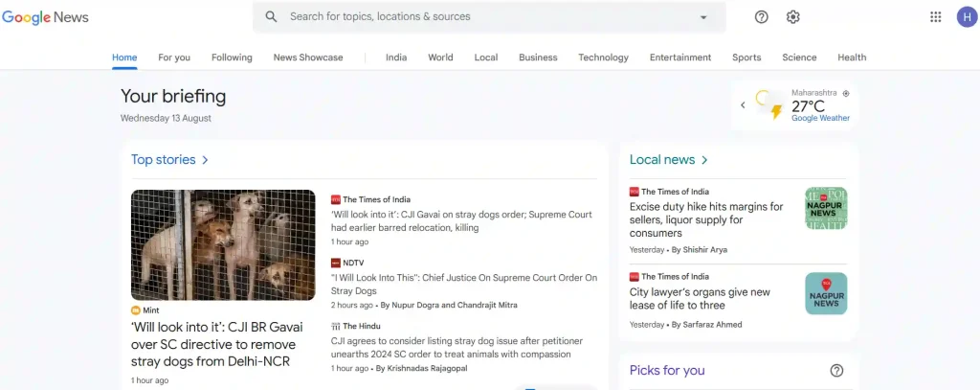Image resolution: width=980 pixels, height=390 pixels.
Task: Open The Hindu stray dog issue headline
Action: tap(457, 348)
